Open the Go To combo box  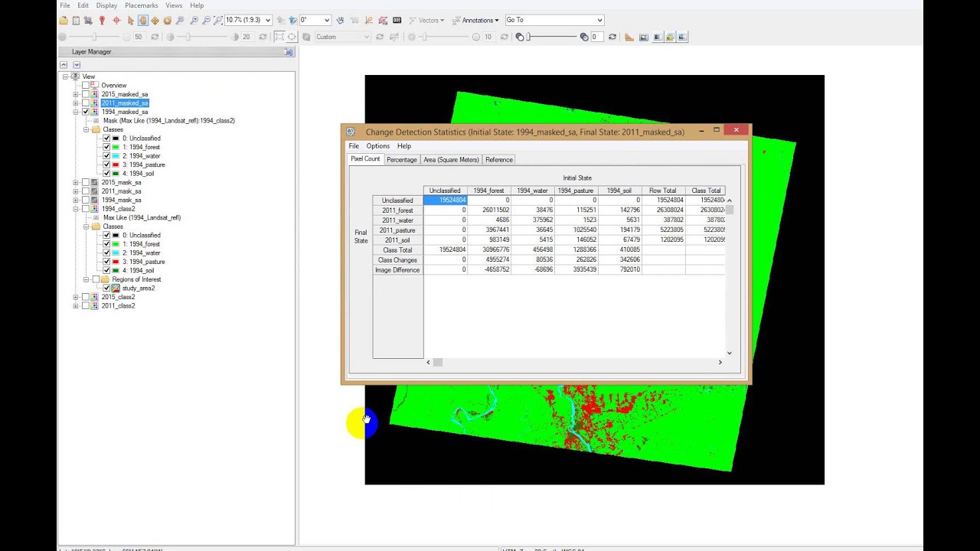pos(554,20)
